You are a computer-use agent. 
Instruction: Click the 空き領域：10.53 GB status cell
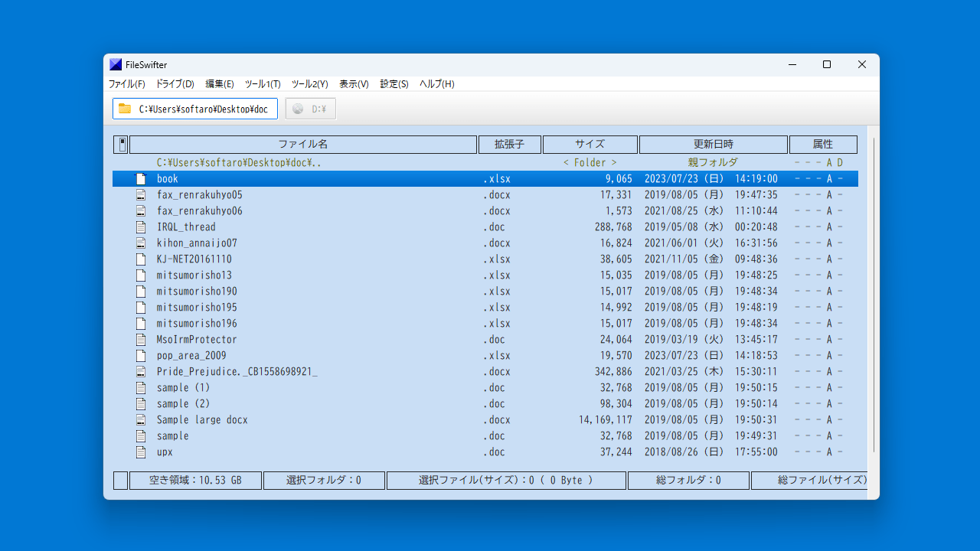pyautogui.click(x=195, y=480)
